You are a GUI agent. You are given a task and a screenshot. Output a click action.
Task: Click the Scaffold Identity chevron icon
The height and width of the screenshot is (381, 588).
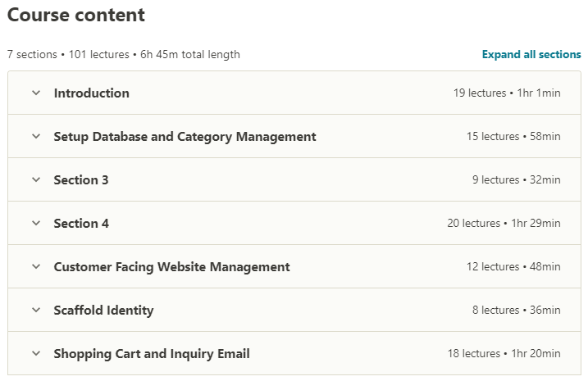point(36,310)
